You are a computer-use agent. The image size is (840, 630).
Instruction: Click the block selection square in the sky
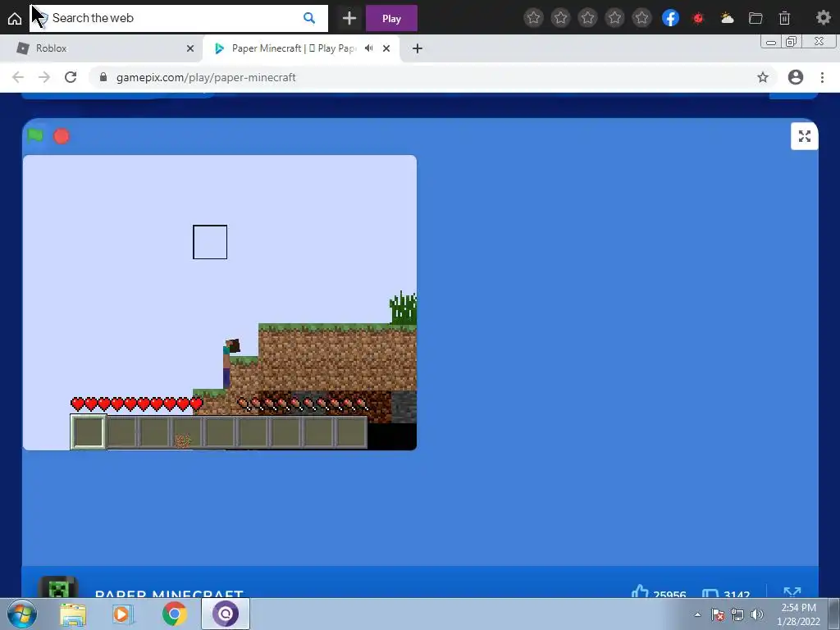[x=210, y=242]
